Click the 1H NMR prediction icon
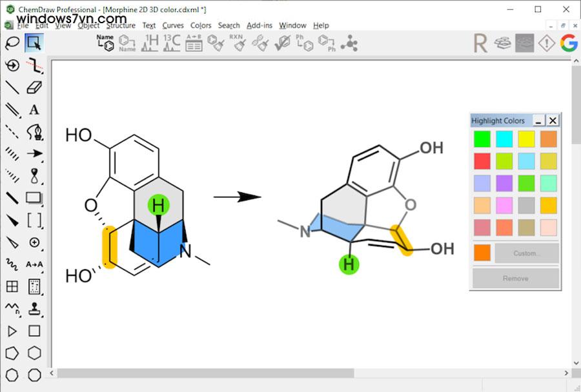This screenshot has width=581, height=392. point(148,44)
